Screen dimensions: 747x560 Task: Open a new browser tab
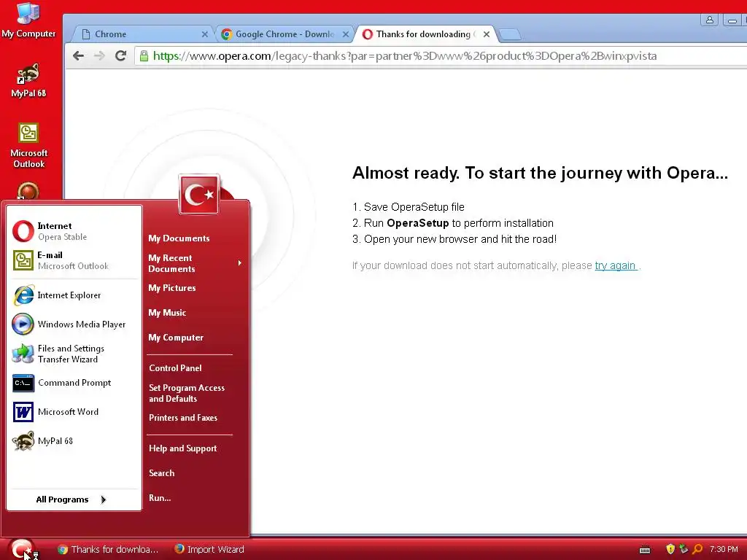[510, 34]
